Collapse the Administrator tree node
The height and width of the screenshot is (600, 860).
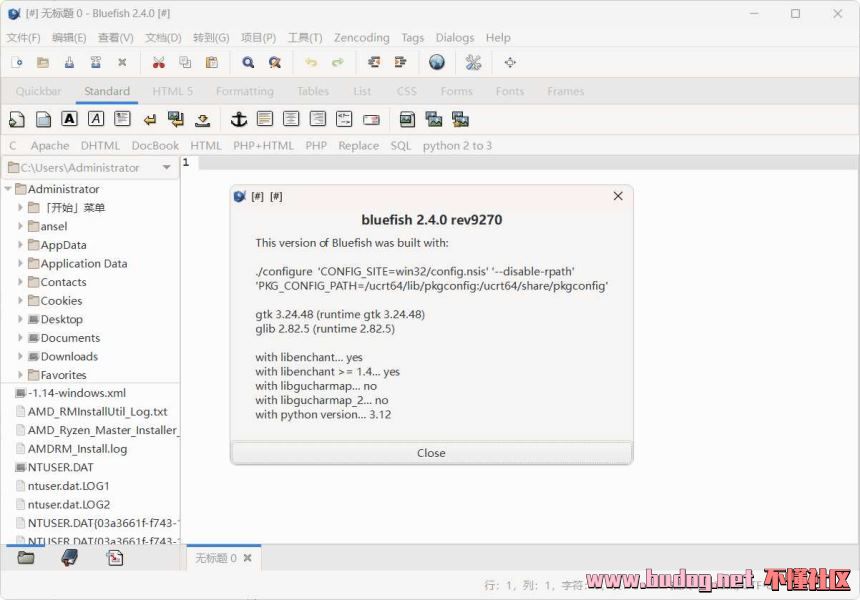[8, 189]
